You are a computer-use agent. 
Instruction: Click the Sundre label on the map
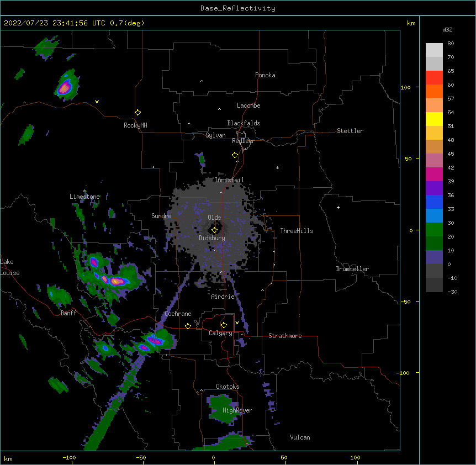click(161, 216)
